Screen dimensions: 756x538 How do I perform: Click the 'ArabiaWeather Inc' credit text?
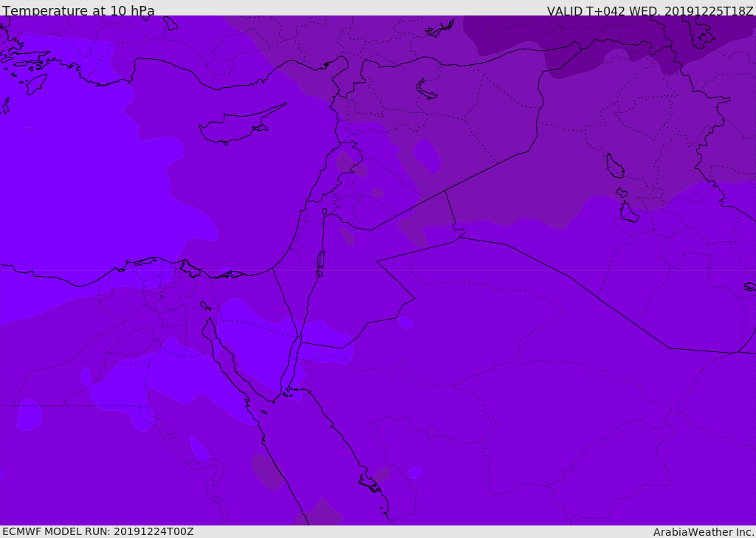coord(704,532)
